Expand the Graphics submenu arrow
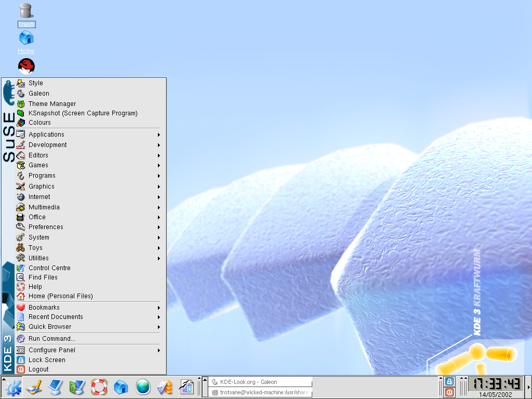This screenshot has height=399, width=532. pos(159,187)
